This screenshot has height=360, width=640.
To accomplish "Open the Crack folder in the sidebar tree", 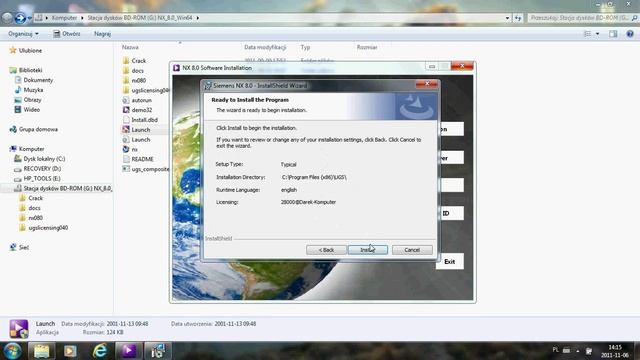I will 35,198.
